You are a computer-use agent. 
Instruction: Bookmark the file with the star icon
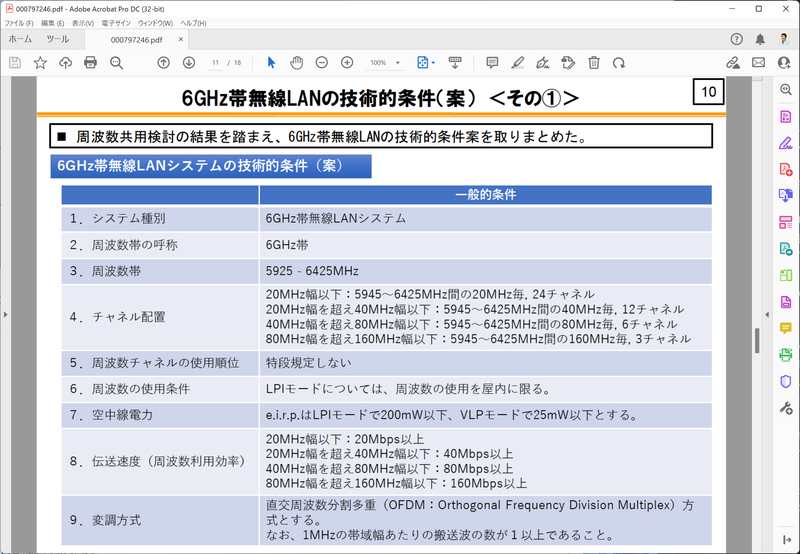(x=40, y=63)
